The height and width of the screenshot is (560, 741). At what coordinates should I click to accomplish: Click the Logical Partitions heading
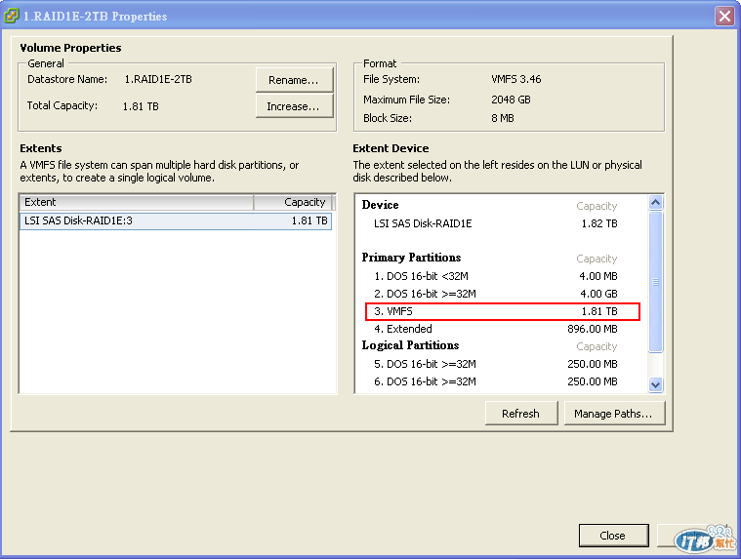(410, 345)
